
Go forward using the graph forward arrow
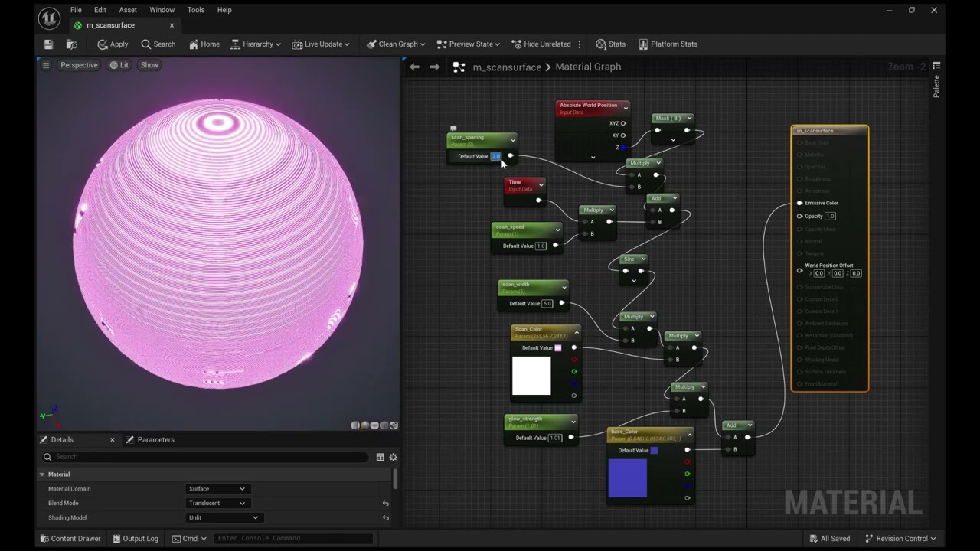click(x=435, y=67)
